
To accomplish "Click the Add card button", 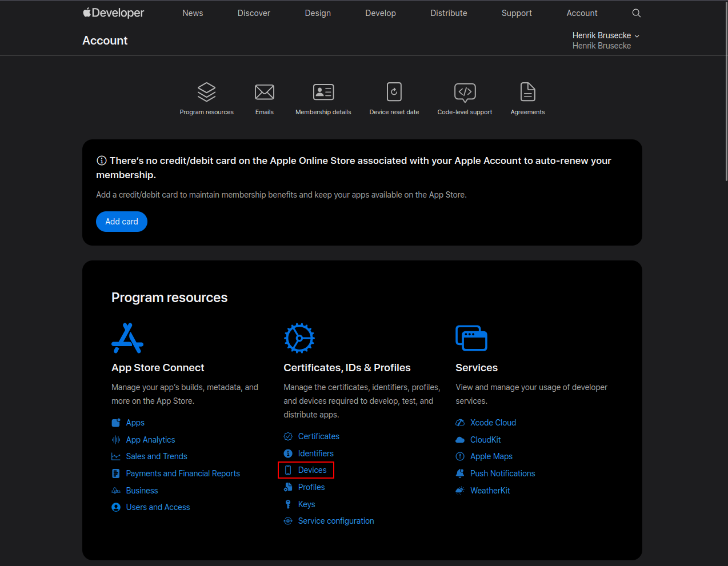I will coord(122,222).
